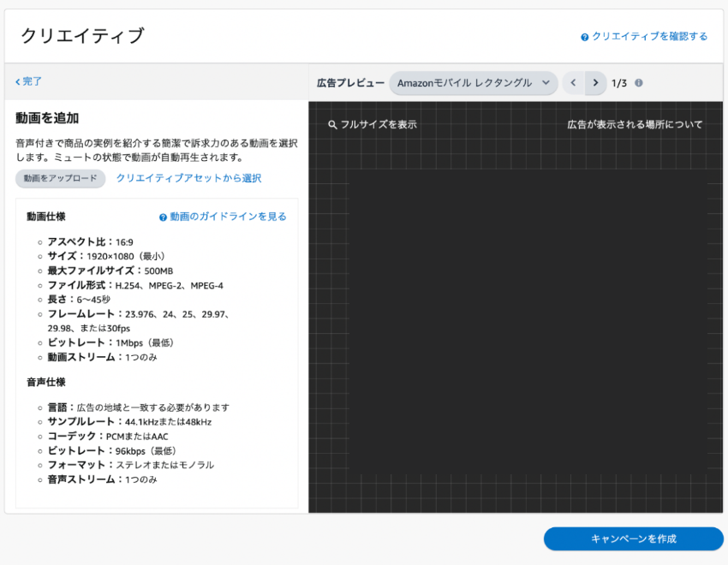Image resolution: width=728 pixels, height=565 pixels.
Task: Open クリエイティブを確認する help link
Action: (x=644, y=36)
